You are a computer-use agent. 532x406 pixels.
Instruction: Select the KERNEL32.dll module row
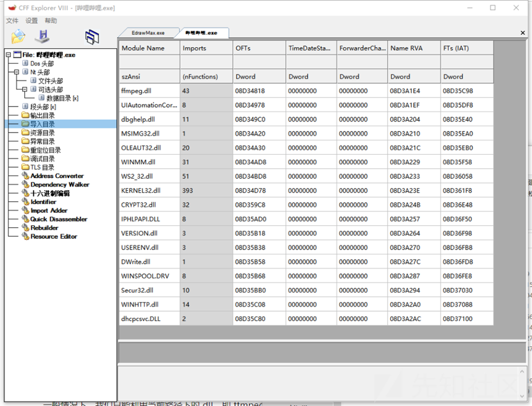tap(306, 190)
